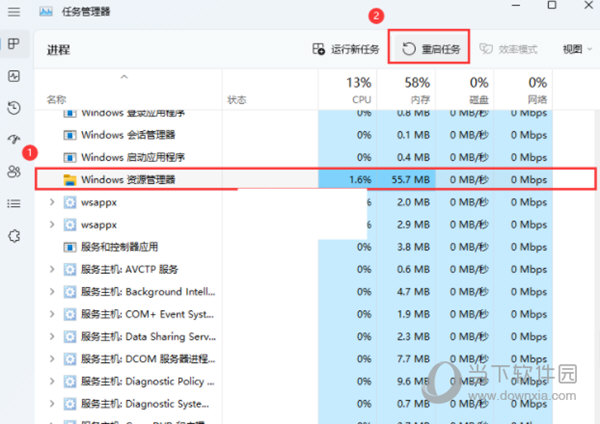This screenshot has height=424, width=600.
Task: Sort by the 磁盘 column header
Action: (x=465, y=90)
